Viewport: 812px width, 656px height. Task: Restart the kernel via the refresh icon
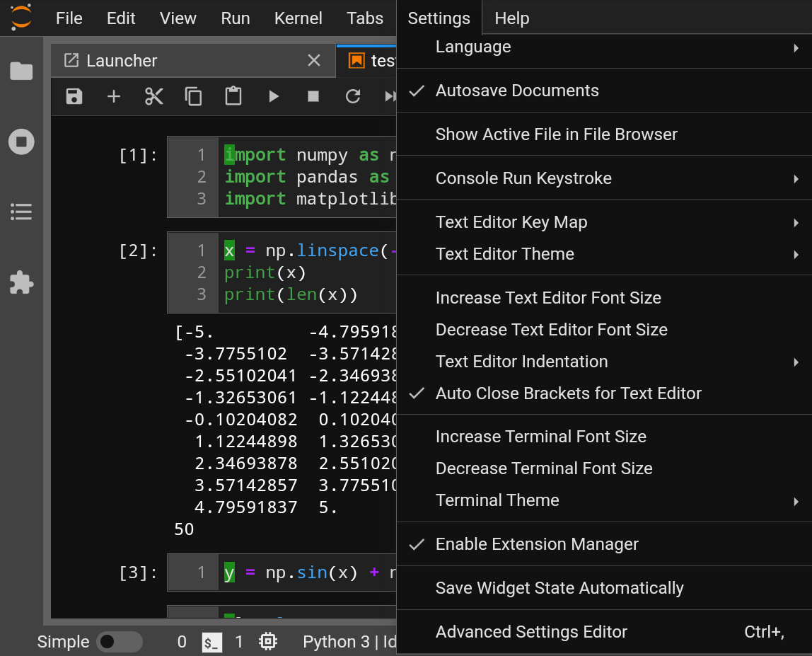pyautogui.click(x=352, y=96)
